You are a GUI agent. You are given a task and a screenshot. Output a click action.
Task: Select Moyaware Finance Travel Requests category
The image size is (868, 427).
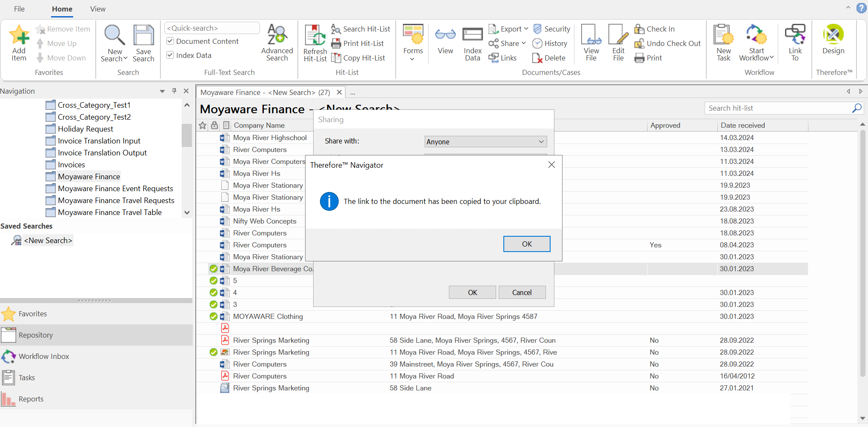point(116,201)
